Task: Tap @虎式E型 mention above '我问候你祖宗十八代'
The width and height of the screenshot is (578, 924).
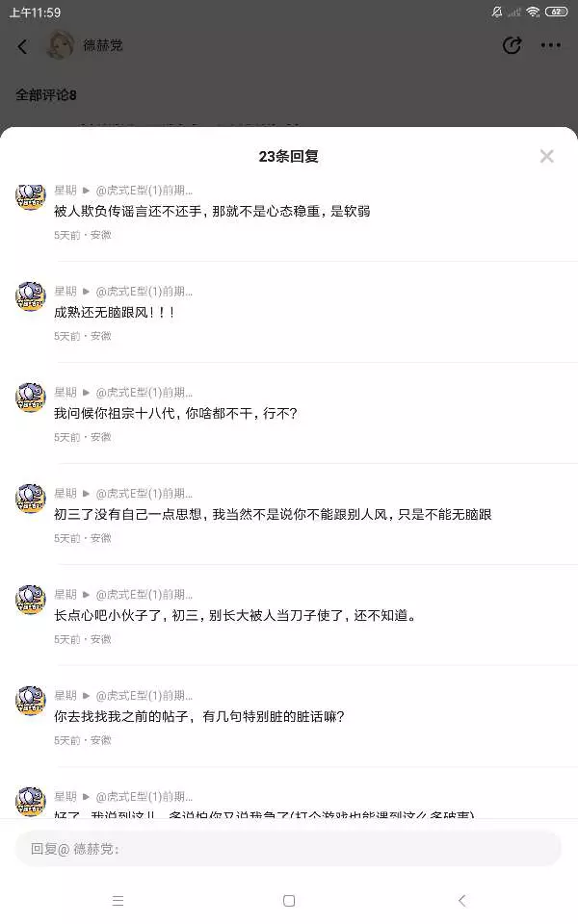Action: coord(144,393)
